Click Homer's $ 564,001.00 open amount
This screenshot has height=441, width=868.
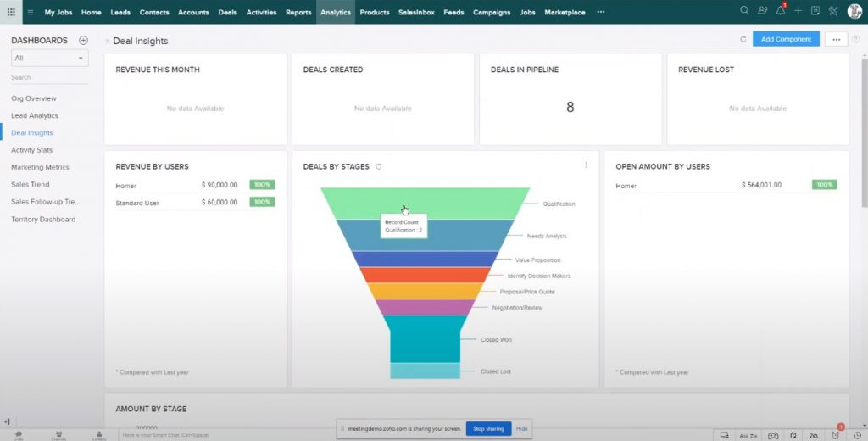762,185
